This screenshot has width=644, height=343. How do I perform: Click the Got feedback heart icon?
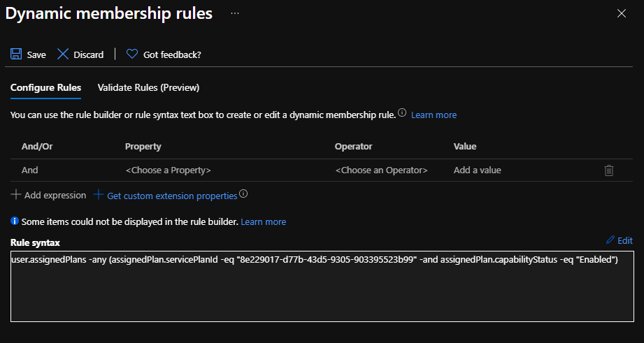(x=131, y=54)
